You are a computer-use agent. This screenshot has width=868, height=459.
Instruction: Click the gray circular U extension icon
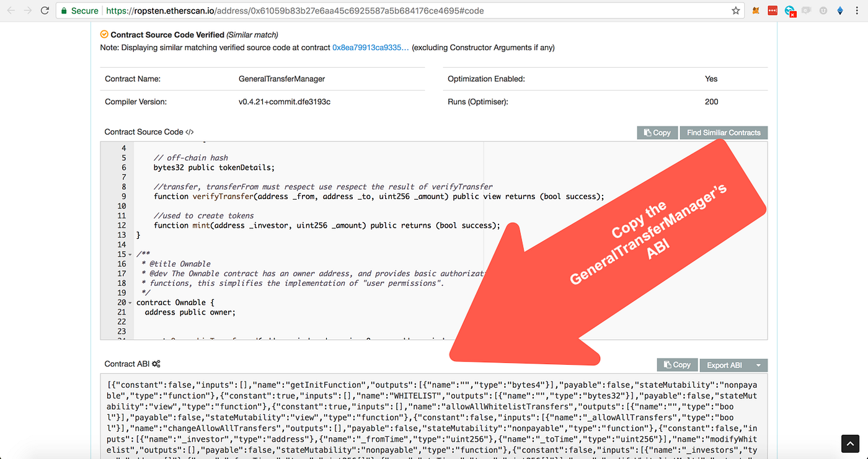pyautogui.click(x=823, y=11)
